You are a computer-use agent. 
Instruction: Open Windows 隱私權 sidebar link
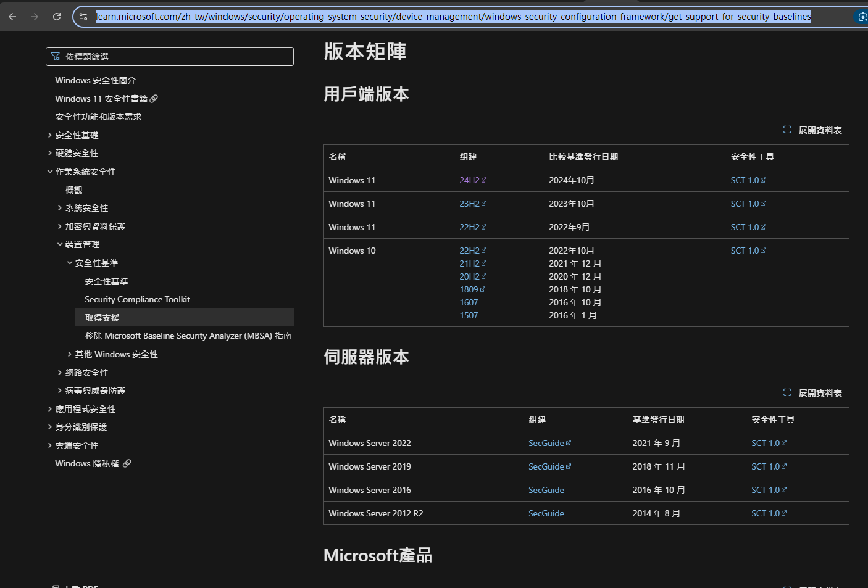[93, 463]
